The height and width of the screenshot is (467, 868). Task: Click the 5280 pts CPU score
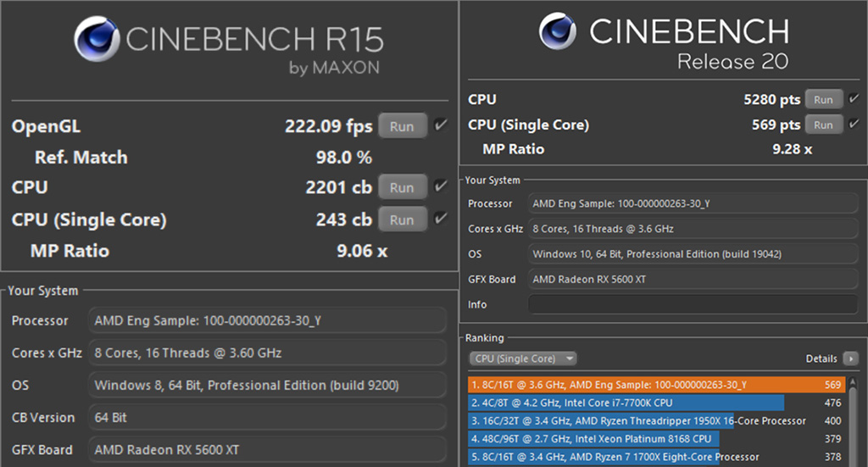pos(771,100)
